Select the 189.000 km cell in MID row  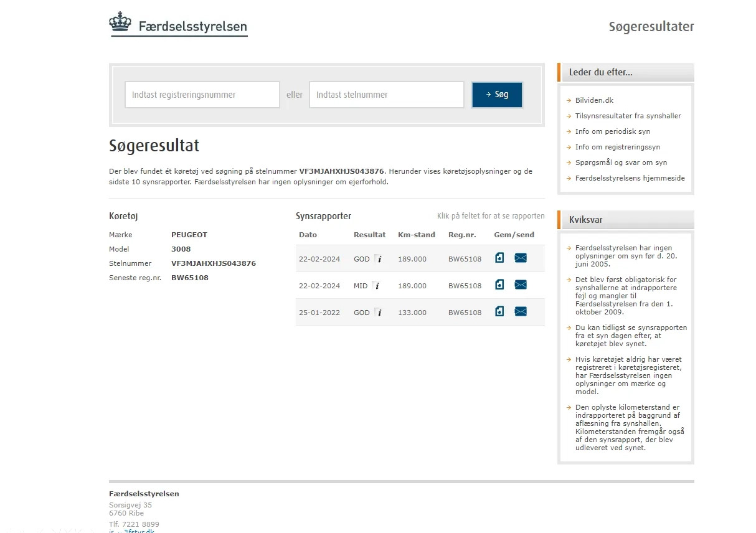412,286
